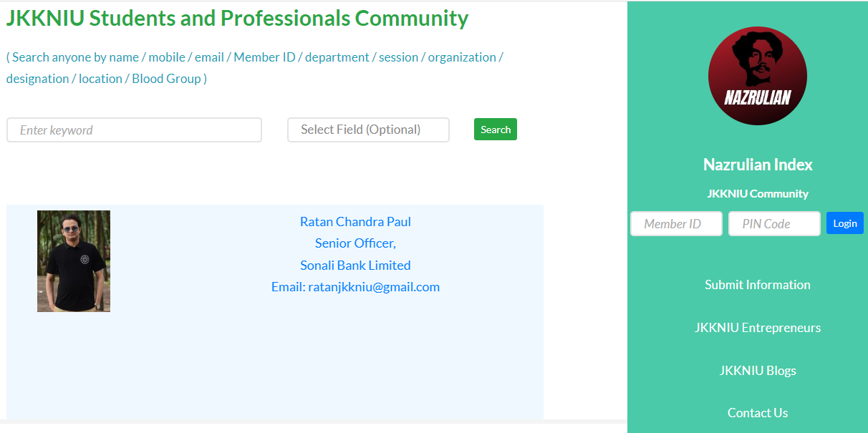This screenshot has width=868, height=433.
Task: Click the 'mobile' search hint link
Action: (167, 57)
